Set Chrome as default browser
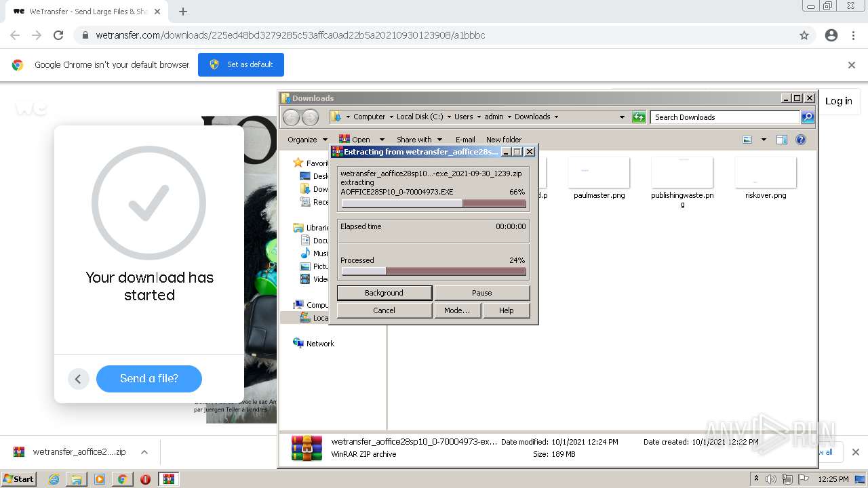 [241, 64]
